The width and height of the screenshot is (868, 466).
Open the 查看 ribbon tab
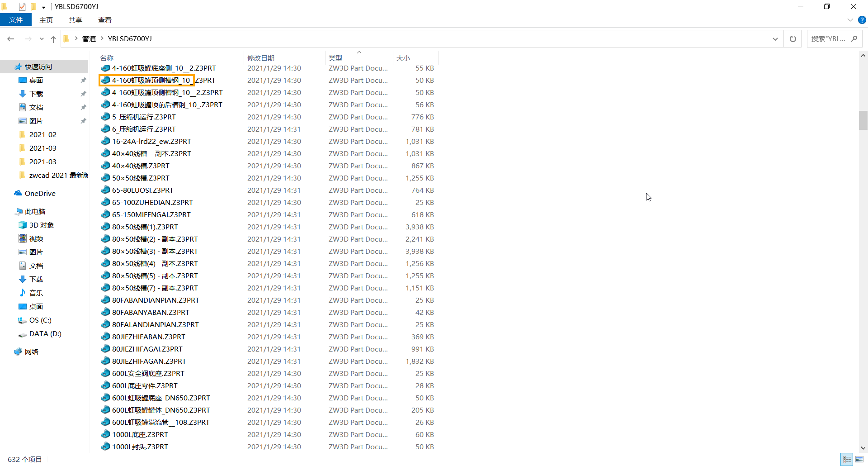point(105,20)
